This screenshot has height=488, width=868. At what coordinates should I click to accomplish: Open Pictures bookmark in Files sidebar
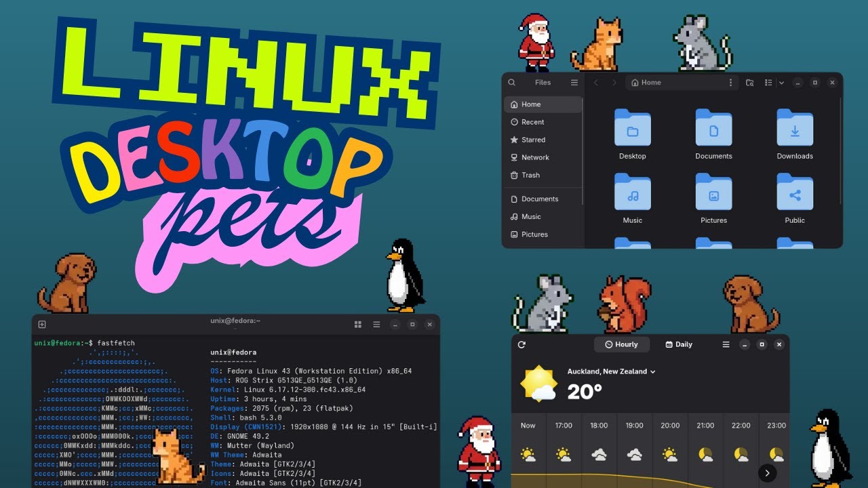point(543,235)
